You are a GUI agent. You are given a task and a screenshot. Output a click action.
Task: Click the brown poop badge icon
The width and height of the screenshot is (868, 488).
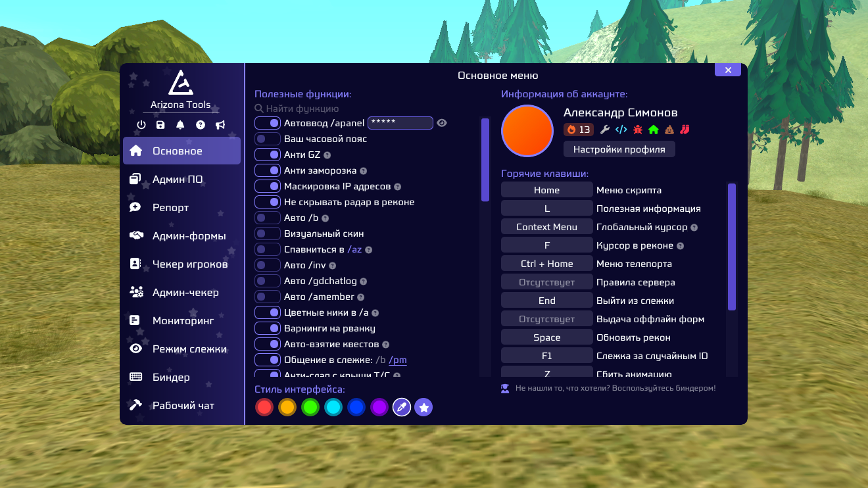click(669, 130)
